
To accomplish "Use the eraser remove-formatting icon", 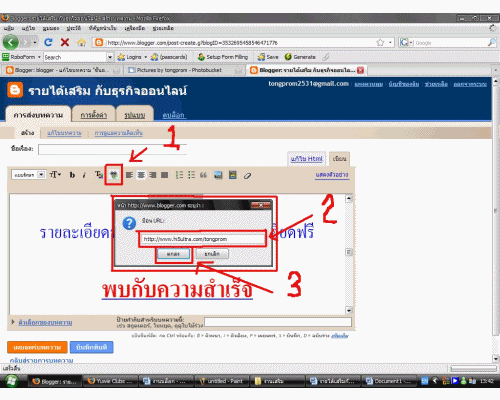I will point(247,175).
